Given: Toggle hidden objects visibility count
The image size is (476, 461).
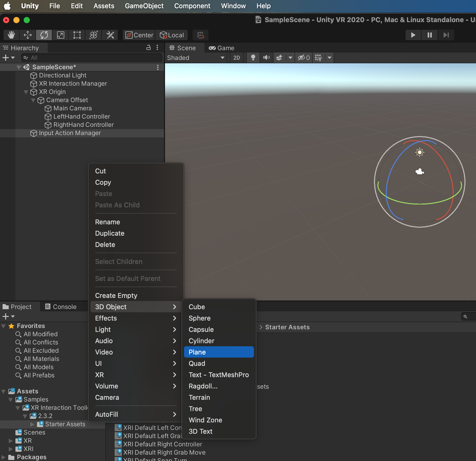Looking at the screenshot, I should (x=304, y=58).
